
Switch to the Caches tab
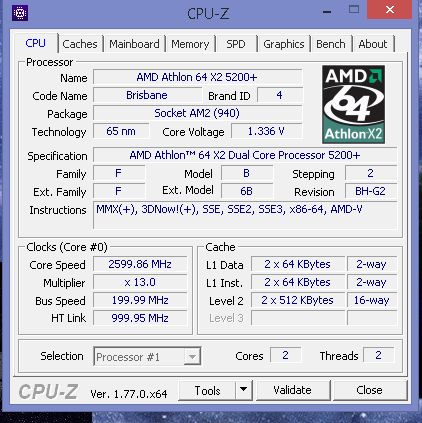(80, 44)
